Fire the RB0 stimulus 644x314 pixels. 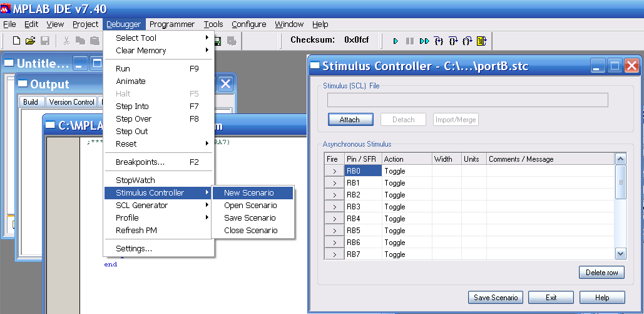pos(334,170)
